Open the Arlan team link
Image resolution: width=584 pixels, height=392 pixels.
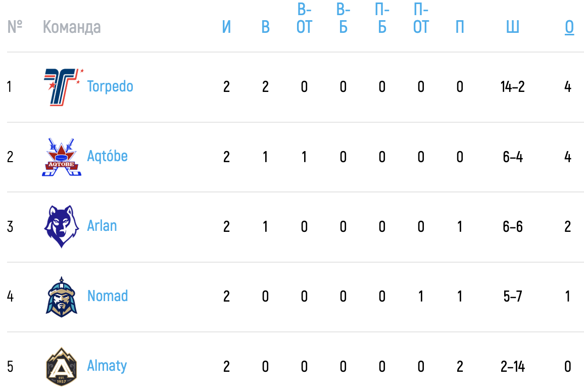coord(102,226)
